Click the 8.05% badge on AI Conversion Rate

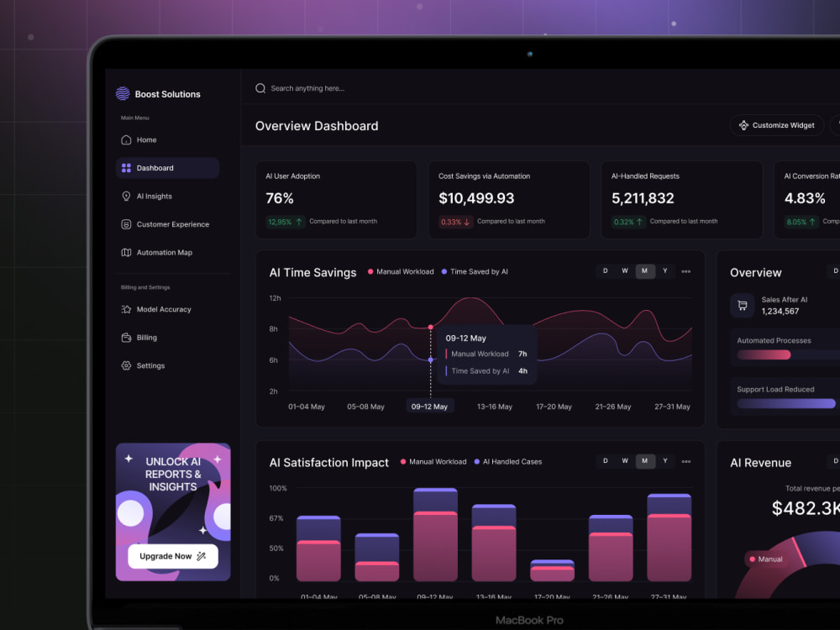pyautogui.click(x=801, y=222)
